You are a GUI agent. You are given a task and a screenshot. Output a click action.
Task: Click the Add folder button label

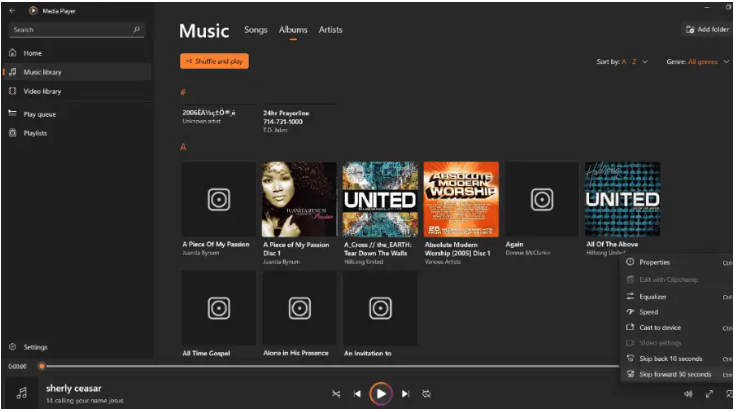point(713,29)
